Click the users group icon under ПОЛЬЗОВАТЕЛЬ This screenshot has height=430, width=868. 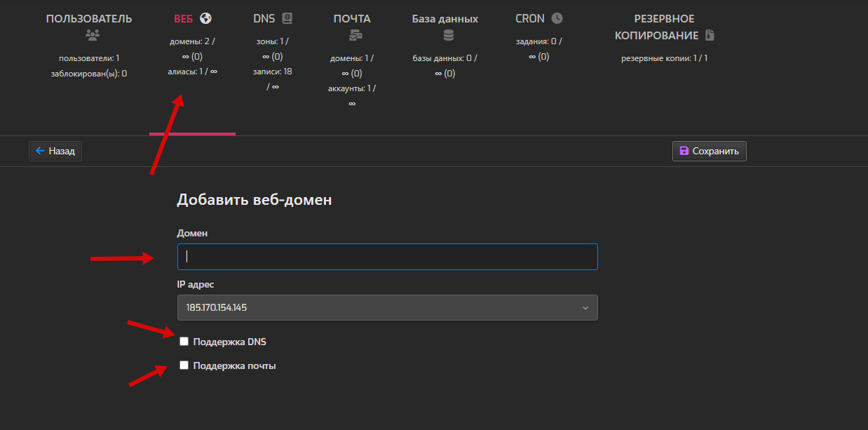[89, 34]
